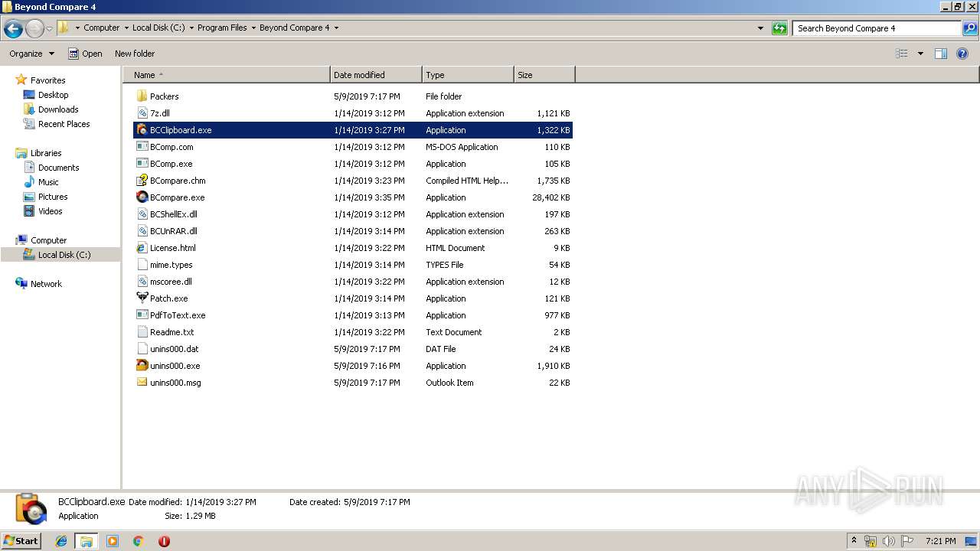Viewport: 980px width, 551px height.
Task: Click Computer in the address breadcrumb
Action: [x=101, y=28]
